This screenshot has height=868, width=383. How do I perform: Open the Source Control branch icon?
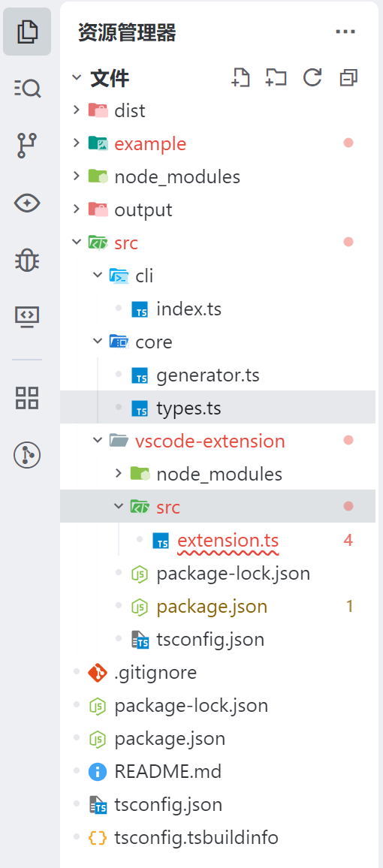[27, 146]
